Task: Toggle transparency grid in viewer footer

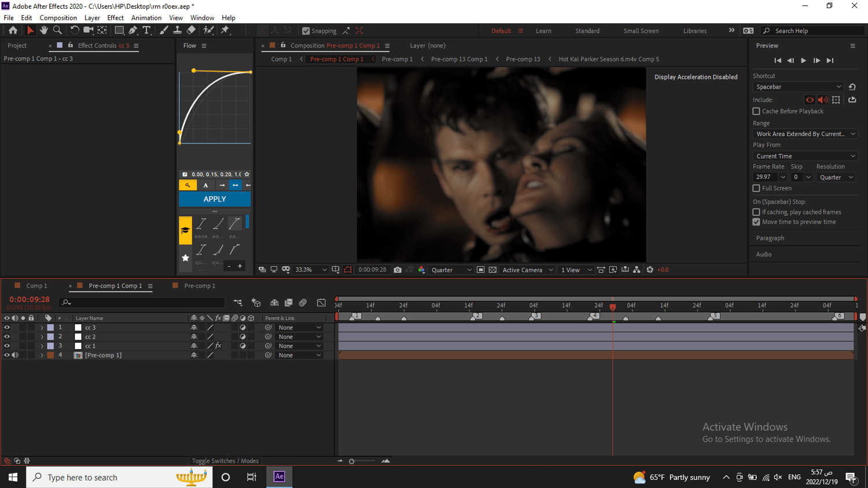Action: [492, 270]
